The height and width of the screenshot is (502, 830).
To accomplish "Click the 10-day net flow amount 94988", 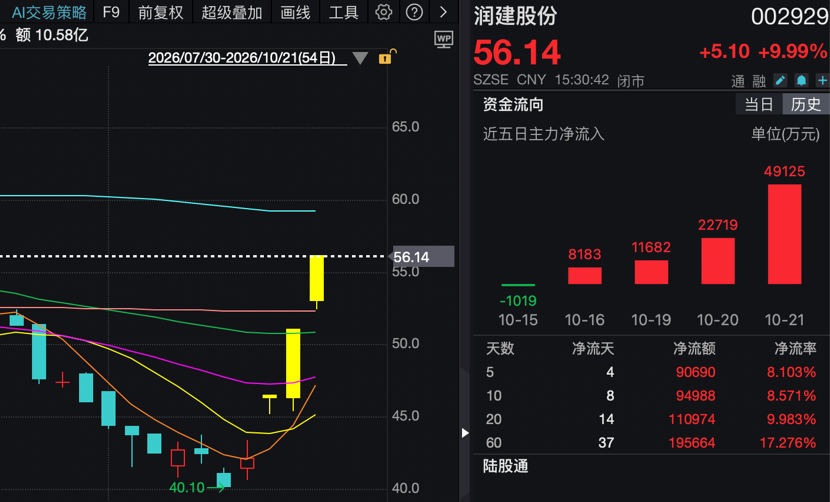I will tap(696, 396).
